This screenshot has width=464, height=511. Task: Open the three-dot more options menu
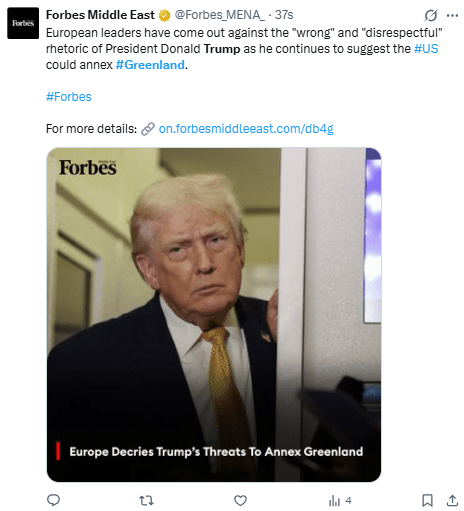(452, 15)
